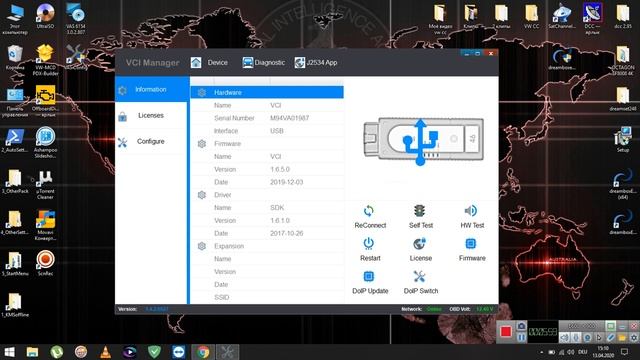Open the VW CC desktop folder
The height and width of the screenshot is (360, 640).
(x=531, y=16)
